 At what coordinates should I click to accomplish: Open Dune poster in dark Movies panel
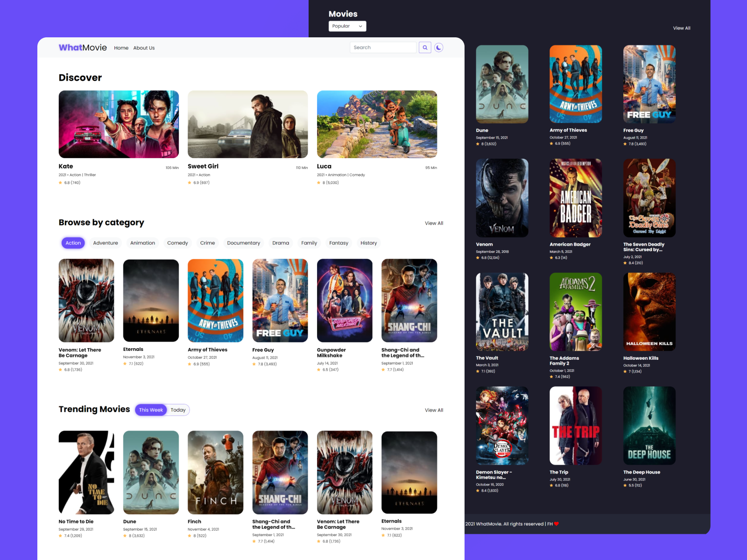pyautogui.click(x=502, y=84)
